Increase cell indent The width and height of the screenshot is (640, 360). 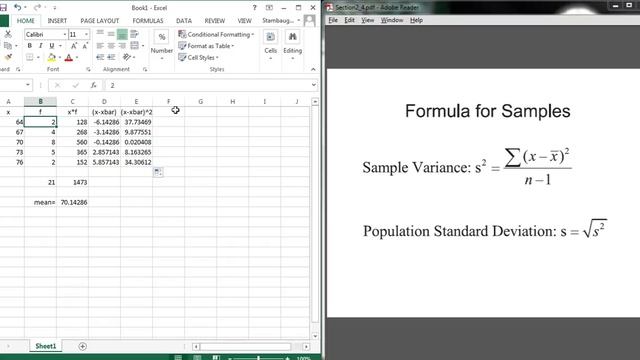pyautogui.click(x=111, y=58)
